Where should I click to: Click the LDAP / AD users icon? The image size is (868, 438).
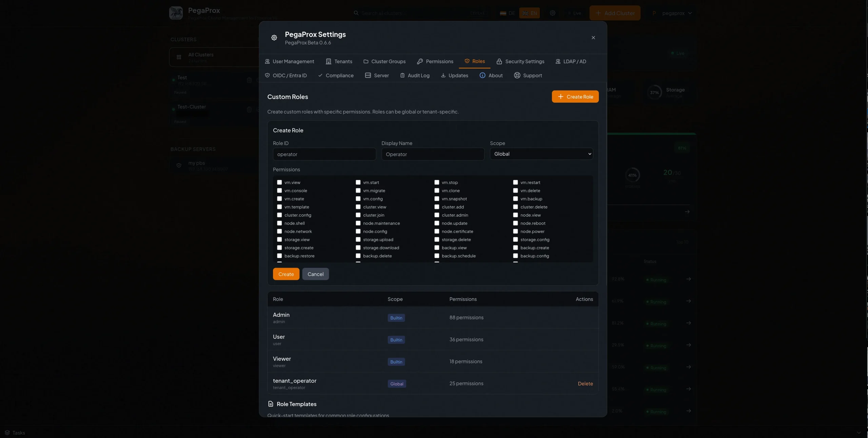click(558, 61)
